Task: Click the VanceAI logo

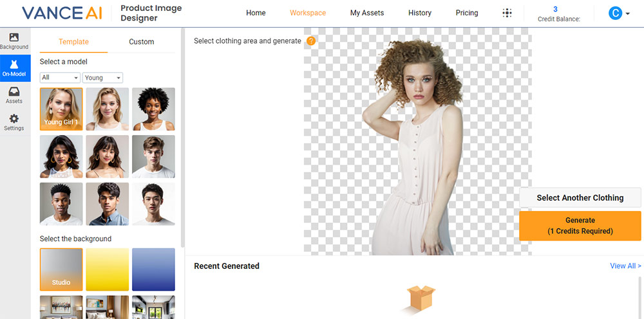Action: [x=62, y=13]
